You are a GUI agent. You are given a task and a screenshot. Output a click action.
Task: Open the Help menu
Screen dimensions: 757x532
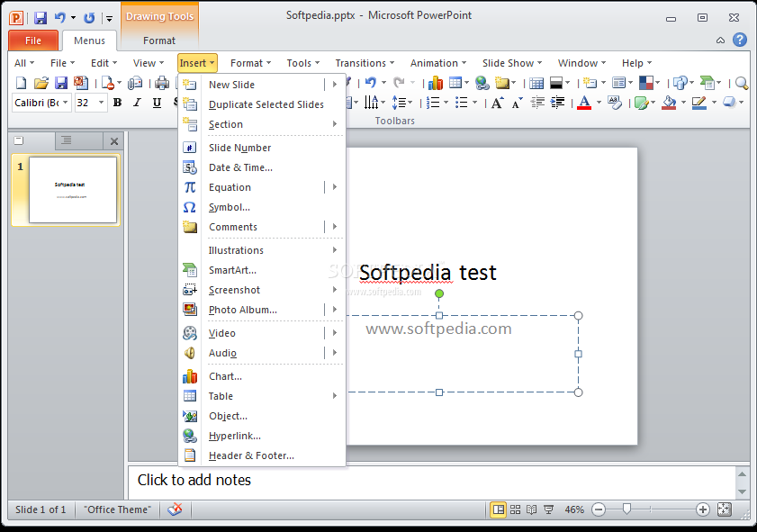636,63
